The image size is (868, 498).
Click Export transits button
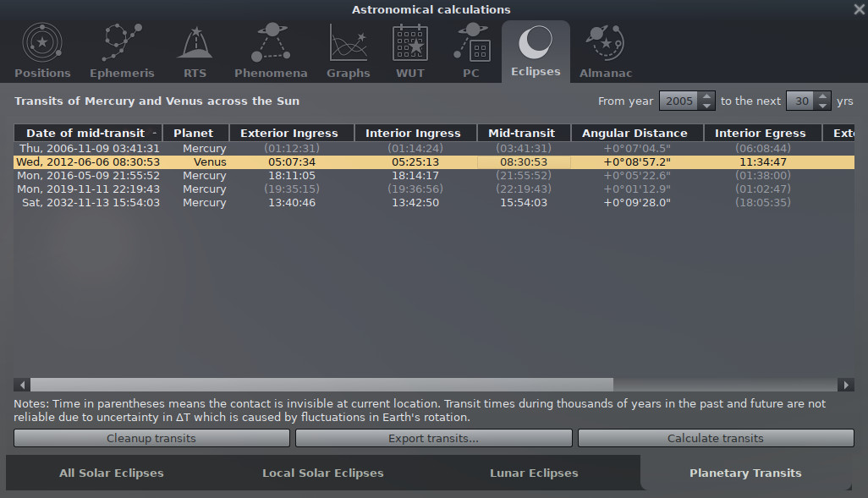433,438
